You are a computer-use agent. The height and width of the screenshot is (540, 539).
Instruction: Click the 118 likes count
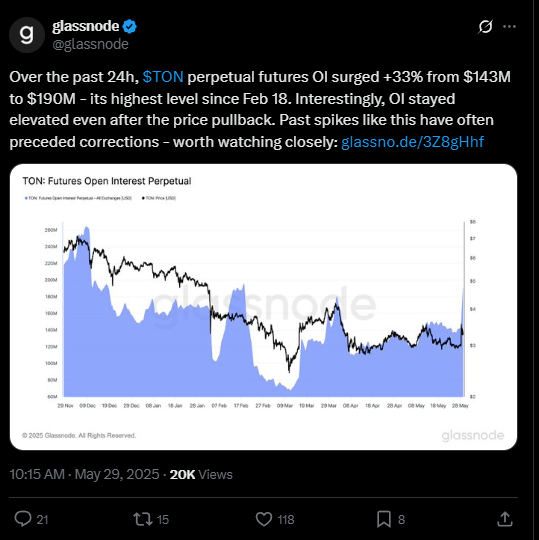click(x=286, y=519)
